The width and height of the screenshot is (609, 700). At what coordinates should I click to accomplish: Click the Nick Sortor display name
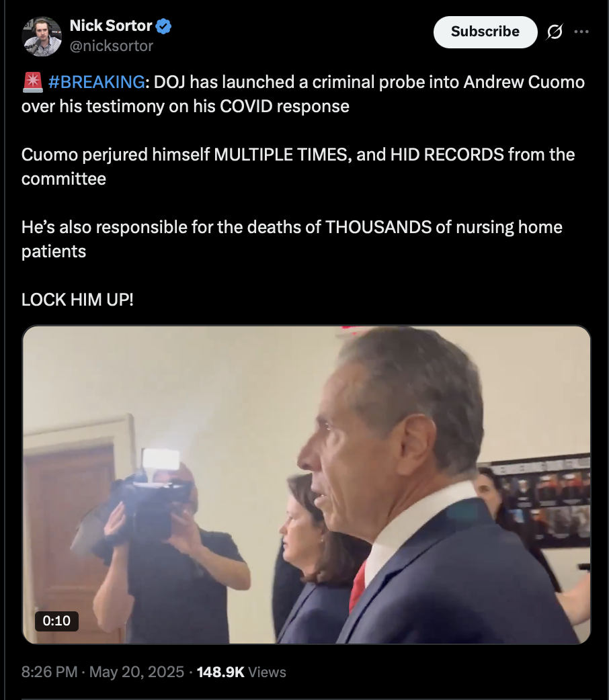point(111,26)
